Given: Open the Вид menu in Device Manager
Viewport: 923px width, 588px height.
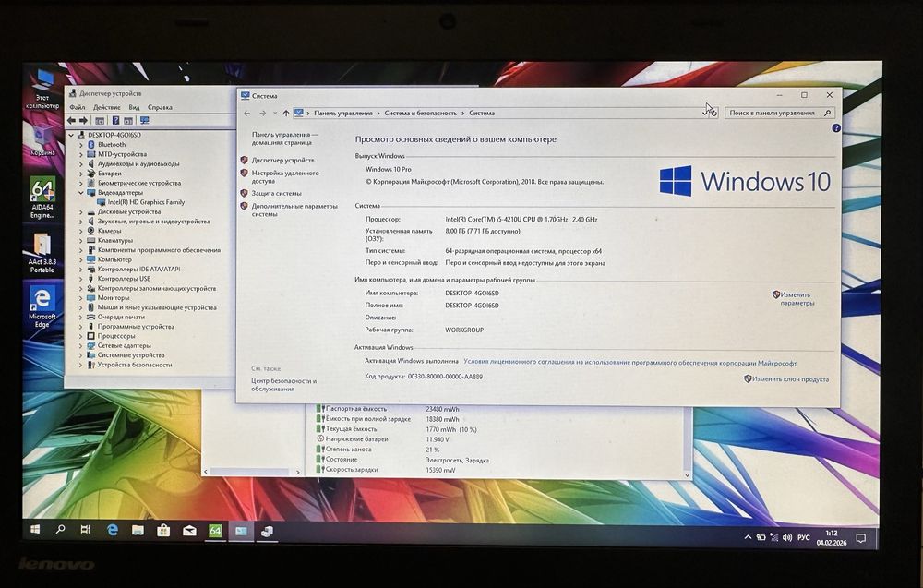Looking at the screenshot, I should tap(134, 107).
